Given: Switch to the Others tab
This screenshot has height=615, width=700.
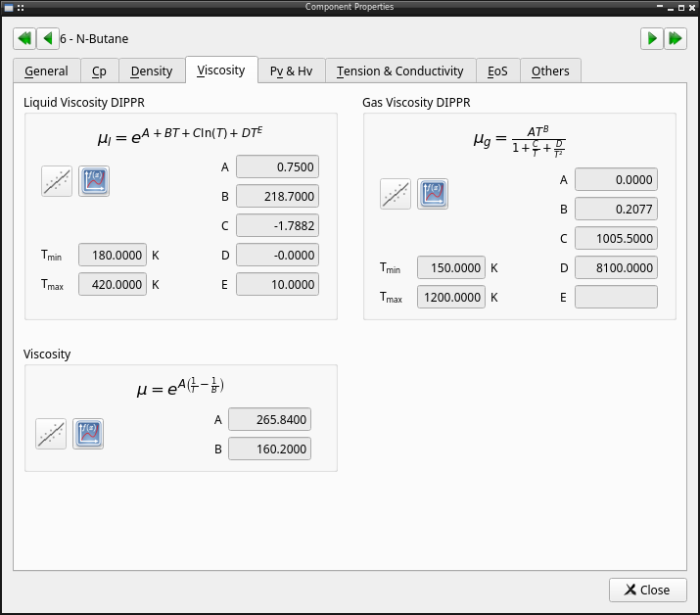Looking at the screenshot, I should pos(550,71).
